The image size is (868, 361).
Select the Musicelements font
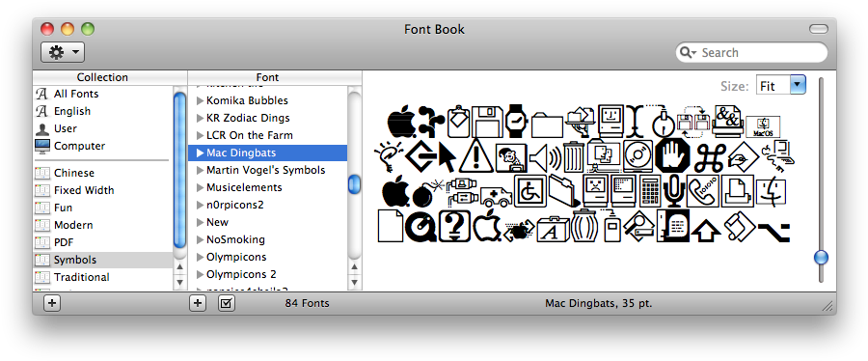pos(244,187)
